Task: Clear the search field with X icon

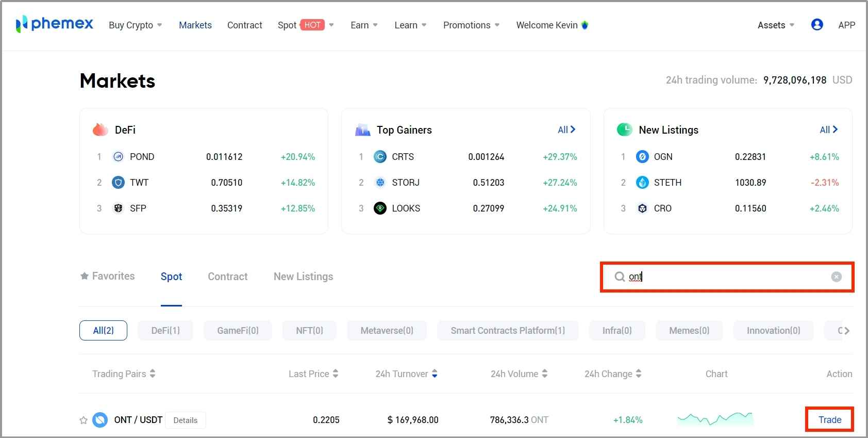Action: click(x=836, y=277)
